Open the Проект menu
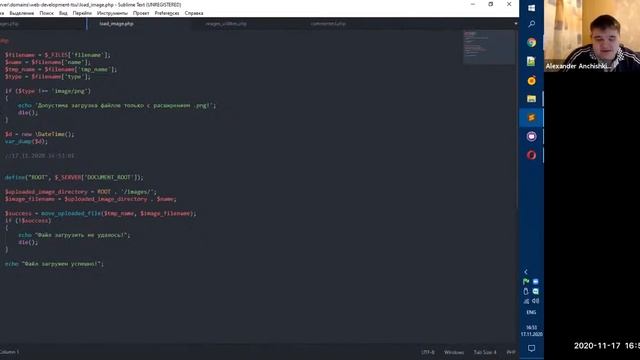The width and height of the screenshot is (640, 360). [x=141, y=13]
